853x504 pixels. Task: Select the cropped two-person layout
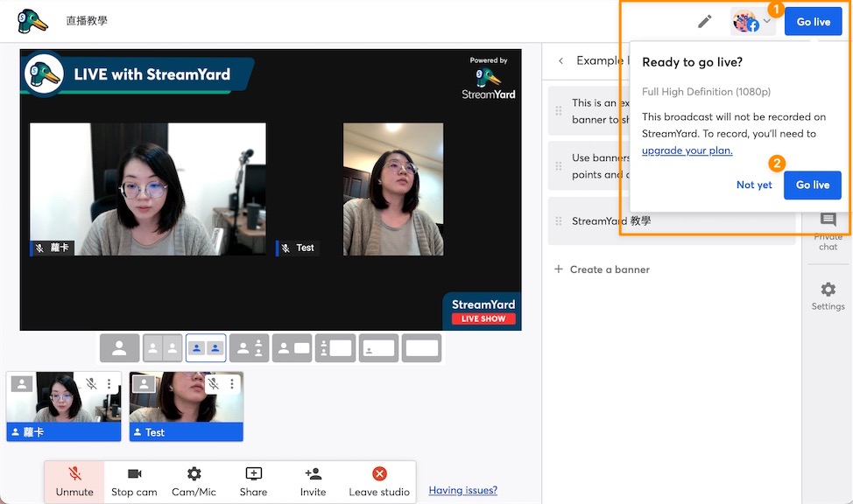point(163,348)
